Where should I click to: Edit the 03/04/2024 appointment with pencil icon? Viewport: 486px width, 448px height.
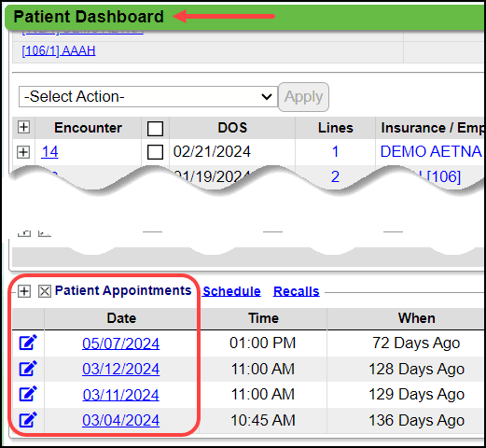(x=28, y=420)
